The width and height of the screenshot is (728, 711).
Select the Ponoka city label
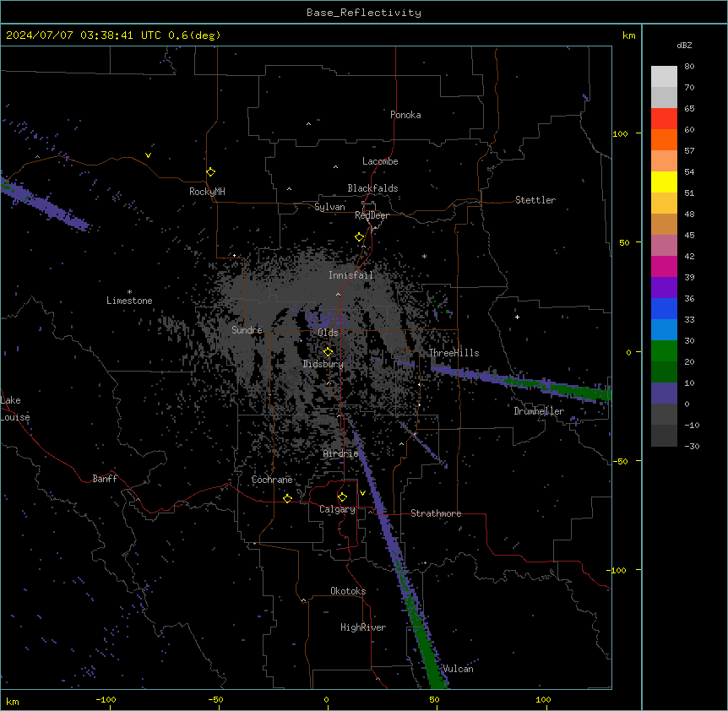(x=405, y=115)
